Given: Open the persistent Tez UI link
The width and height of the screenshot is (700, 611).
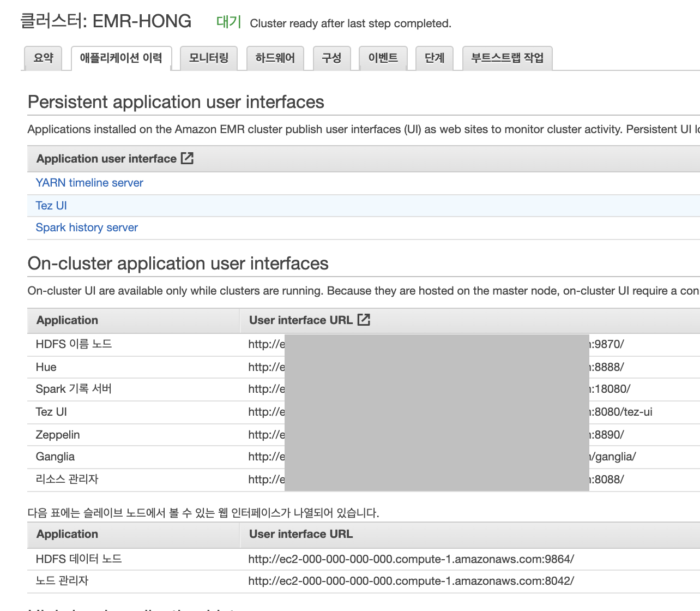Looking at the screenshot, I should click(x=51, y=206).
